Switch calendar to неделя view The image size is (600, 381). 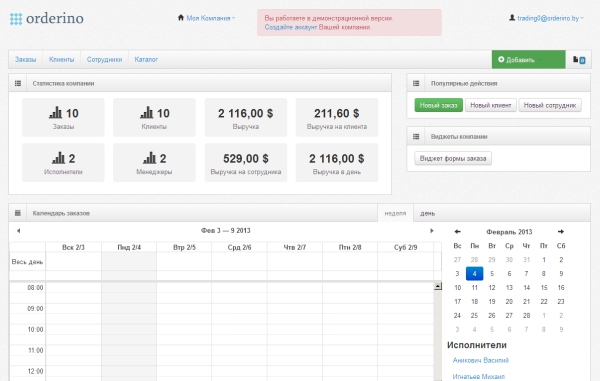[395, 213]
